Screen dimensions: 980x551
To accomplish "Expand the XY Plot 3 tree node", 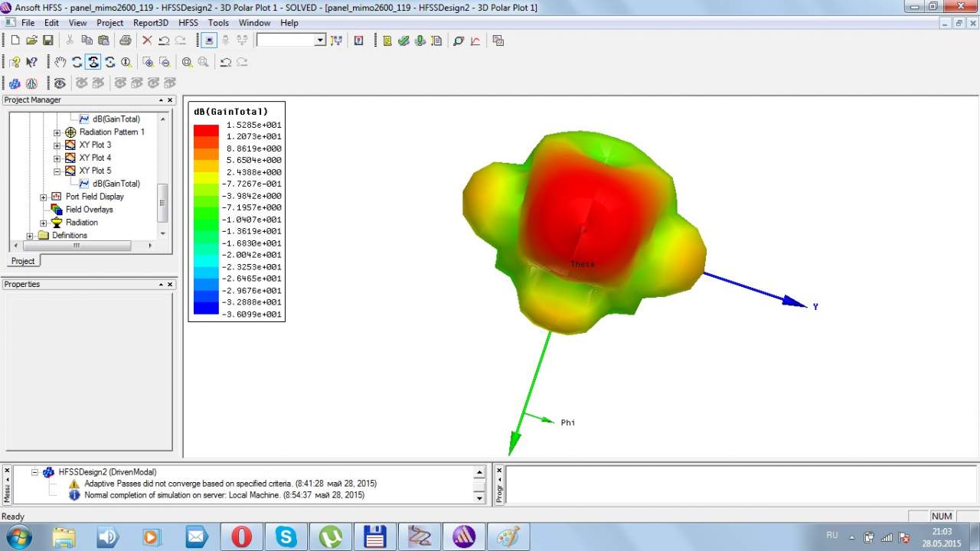I will [57, 145].
